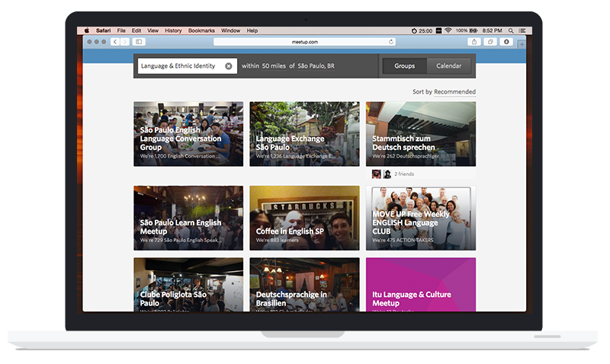The height and width of the screenshot is (364, 610).
Task: Open the Sort by Recommended dropdown
Action: pyautogui.click(x=454, y=91)
